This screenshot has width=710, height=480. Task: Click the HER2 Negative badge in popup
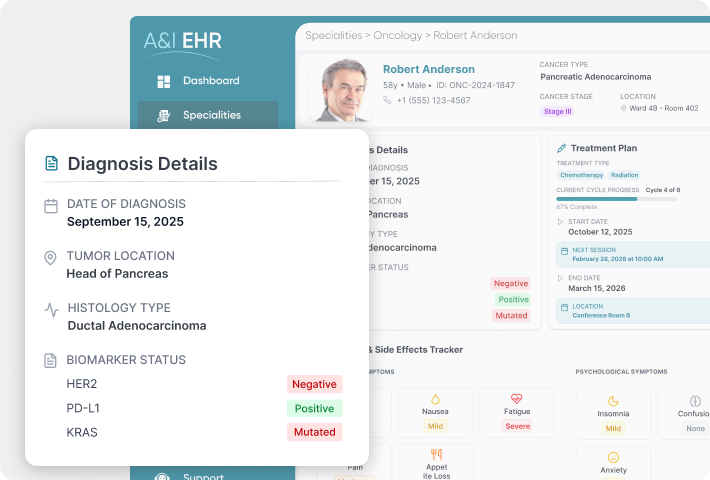[314, 384]
